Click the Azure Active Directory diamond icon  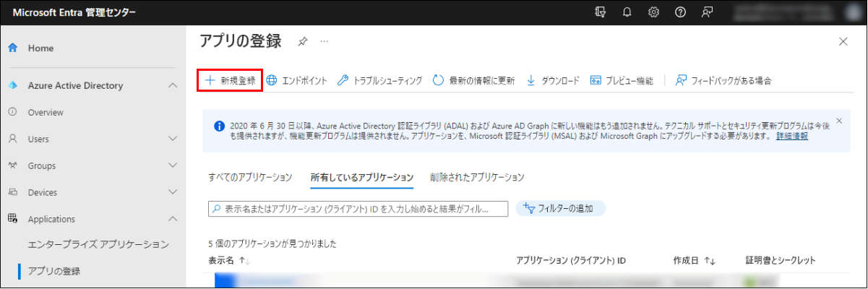click(12, 86)
